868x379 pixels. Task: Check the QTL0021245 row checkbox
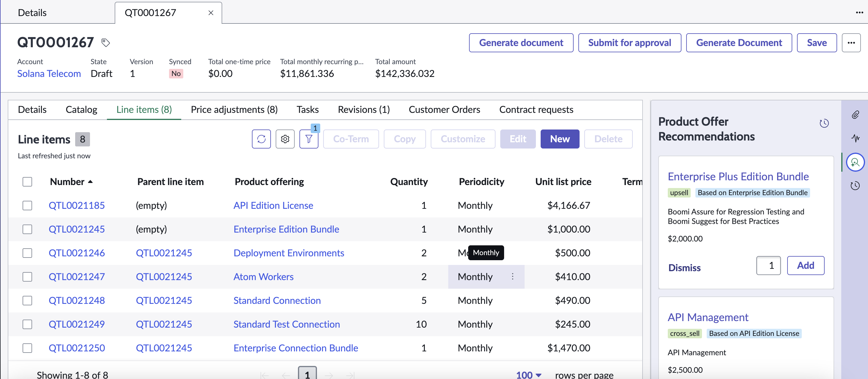click(x=27, y=229)
